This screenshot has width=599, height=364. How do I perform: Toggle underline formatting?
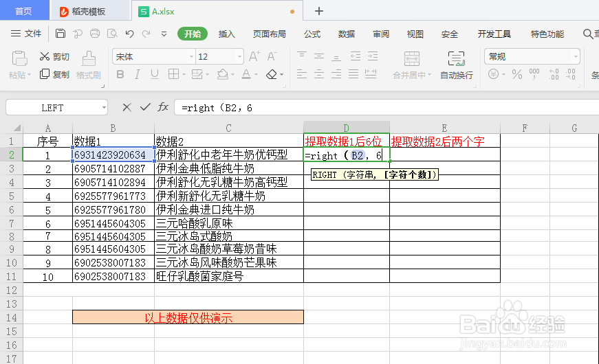(x=154, y=74)
